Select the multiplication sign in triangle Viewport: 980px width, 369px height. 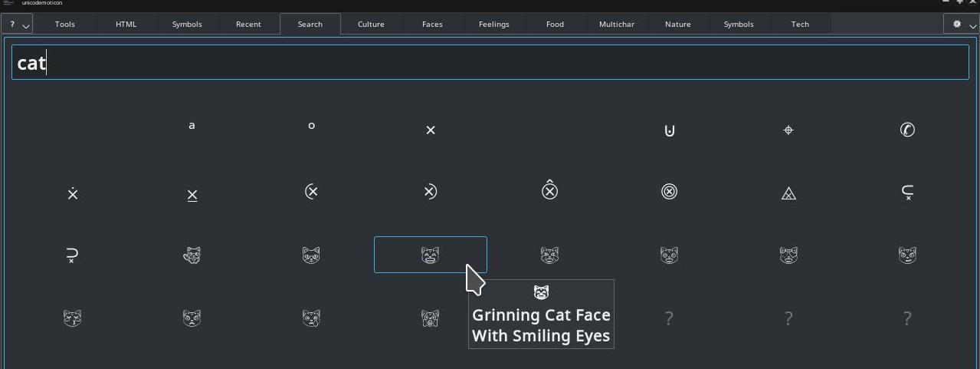788,194
